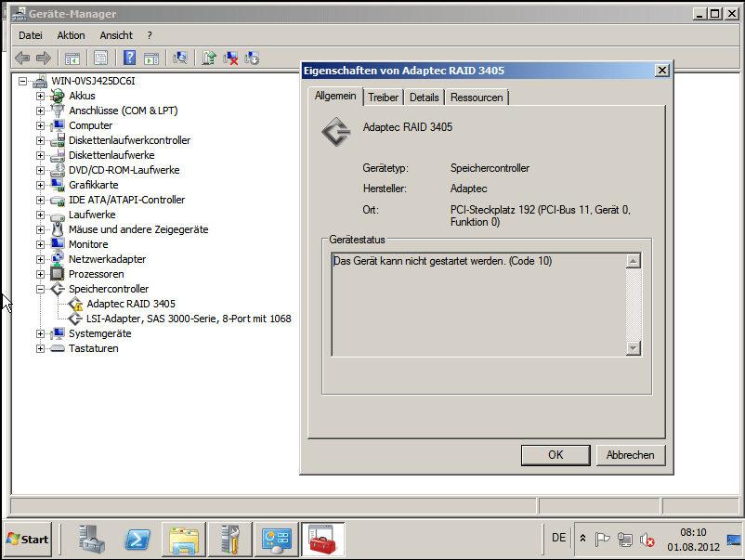This screenshot has height=560, width=745.
Task: Click the Mäuse und andere Zeigegeräte icon
Action: point(58,229)
